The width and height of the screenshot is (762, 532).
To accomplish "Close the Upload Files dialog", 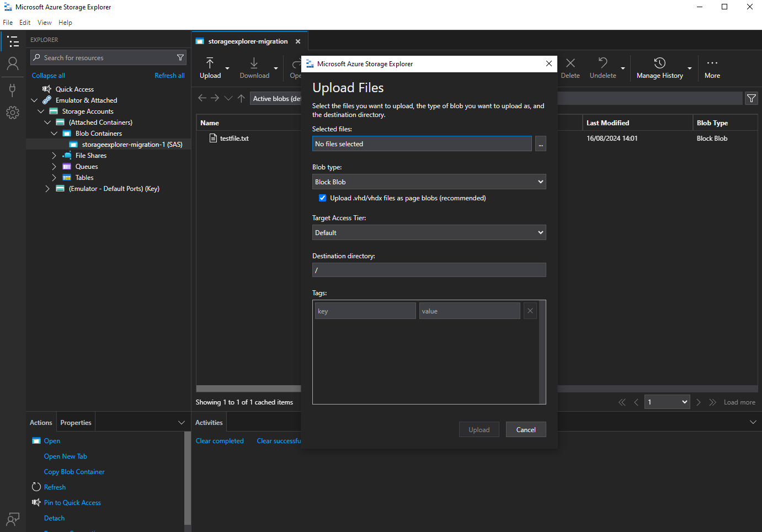I will [x=549, y=63].
